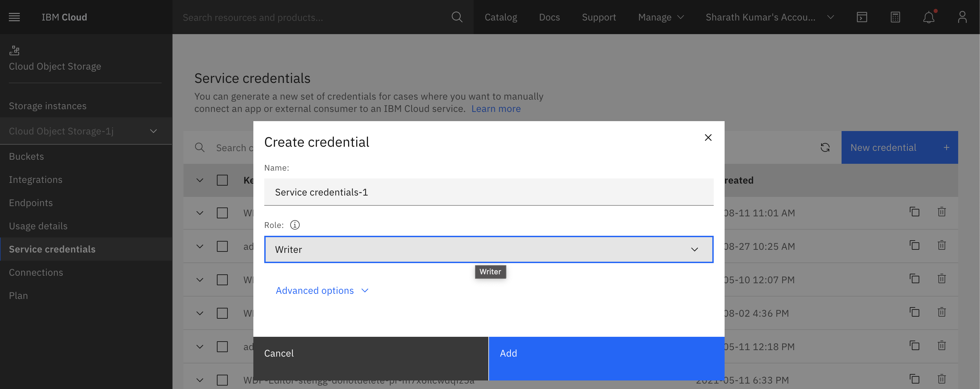
Task: Expand the row created at 4:36 PM
Action: click(x=200, y=314)
